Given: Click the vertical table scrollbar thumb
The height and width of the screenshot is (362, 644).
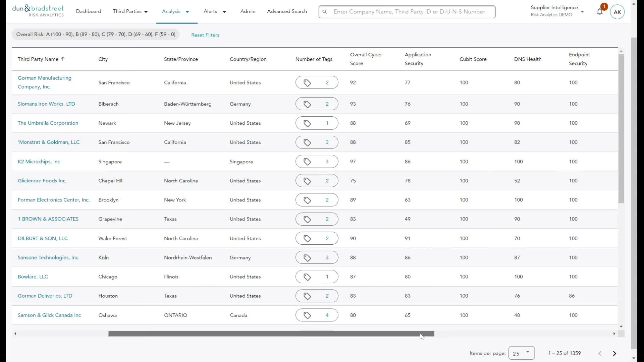Looking at the screenshot, I should point(621,129).
